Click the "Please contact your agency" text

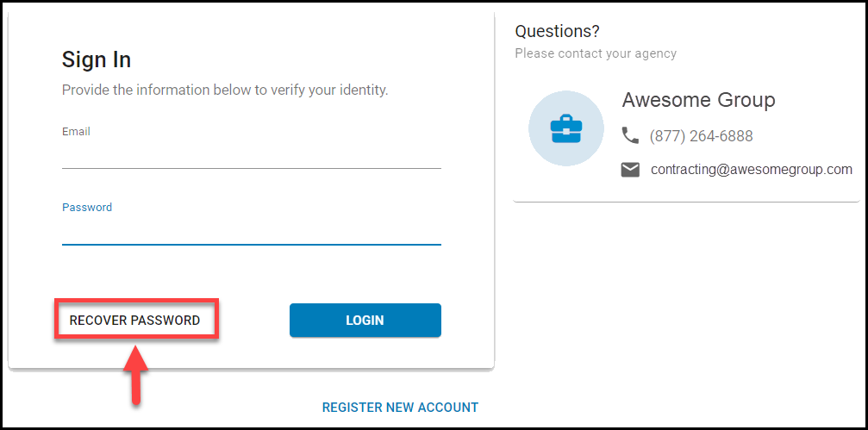pos(596,53)
